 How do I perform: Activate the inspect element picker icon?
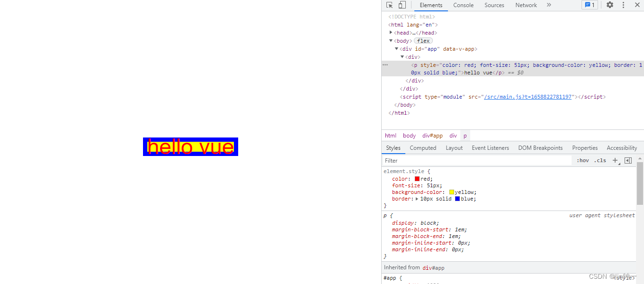click(x=389, y=5)
